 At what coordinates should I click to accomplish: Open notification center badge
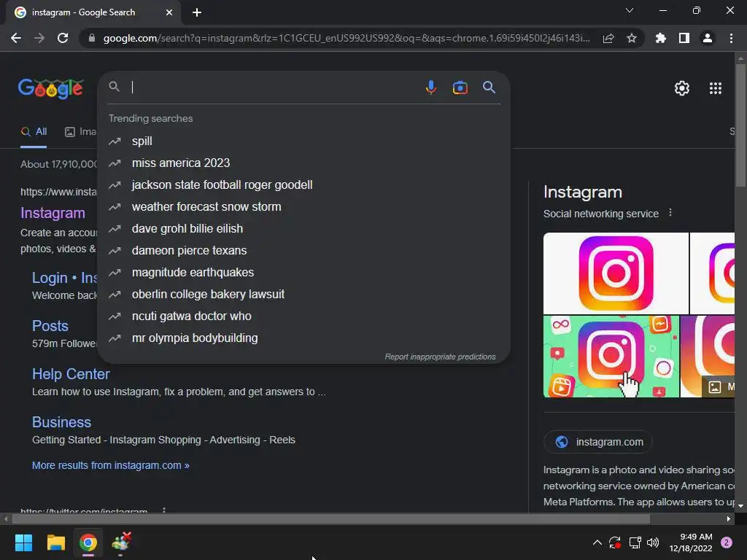click(726, 542)
